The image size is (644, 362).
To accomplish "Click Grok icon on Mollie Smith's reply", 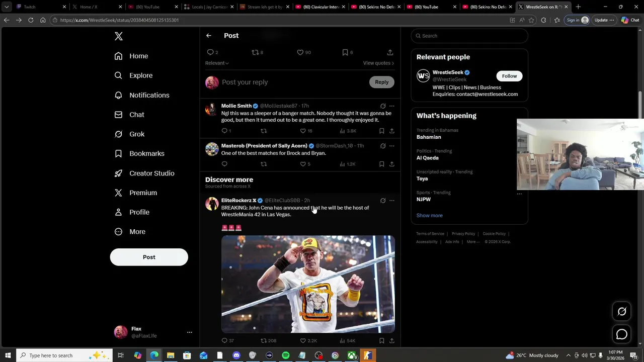I will click(x=383, y=106).
